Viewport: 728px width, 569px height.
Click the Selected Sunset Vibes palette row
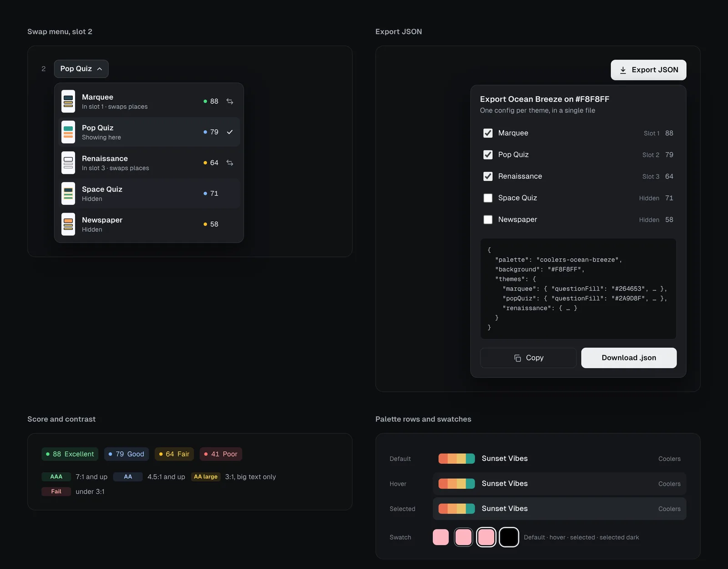560,508
